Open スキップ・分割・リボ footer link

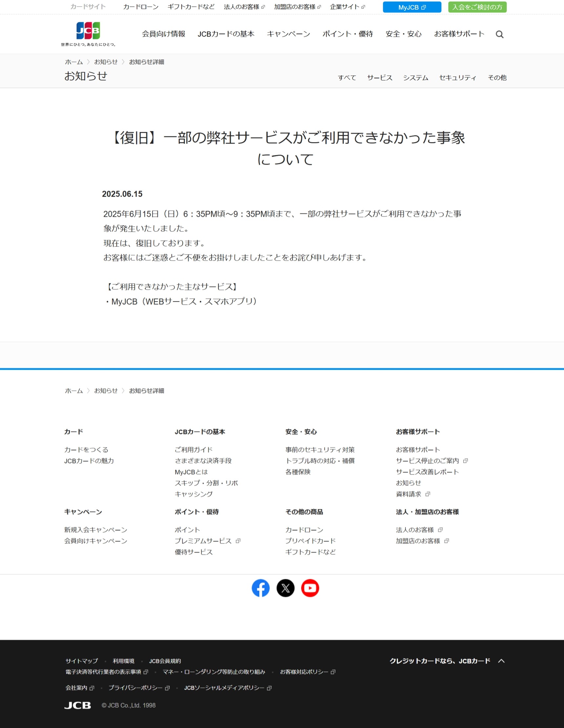pyautogui.click(x=206, y=483)
